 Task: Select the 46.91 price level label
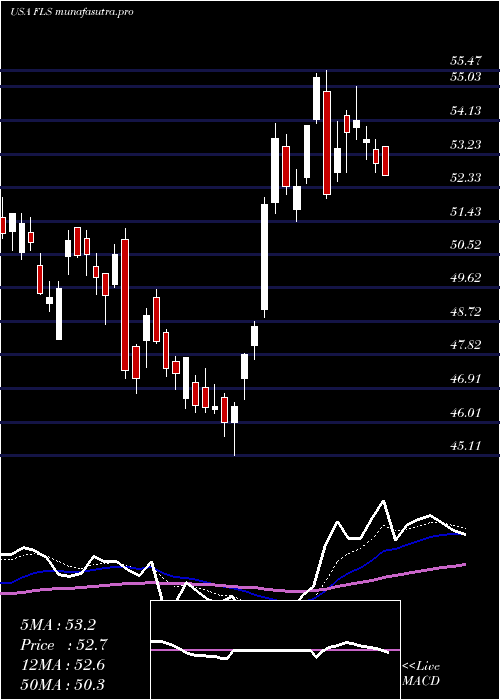coord(465,379)
